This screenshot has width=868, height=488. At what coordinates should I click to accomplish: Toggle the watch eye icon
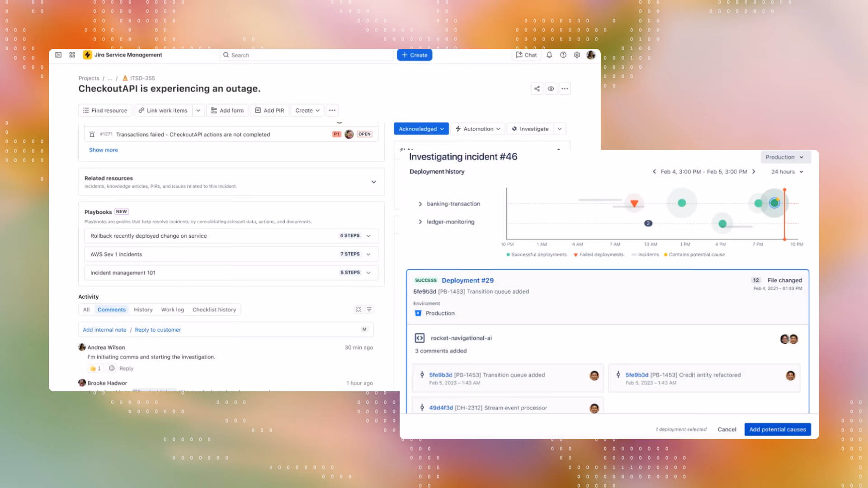pos(551,89)
